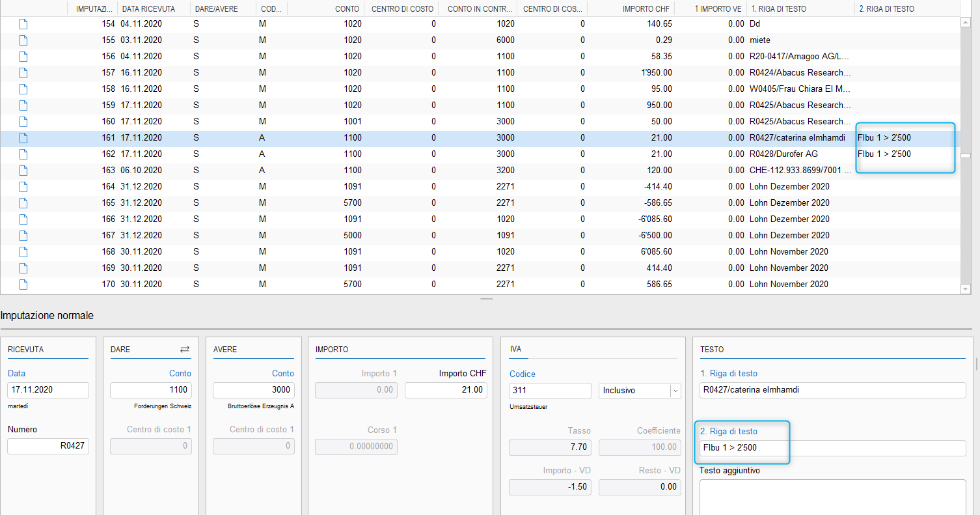The image size is (980, 515).
Task: Click the document icon in row 159
Action: [x=23, y=105]
